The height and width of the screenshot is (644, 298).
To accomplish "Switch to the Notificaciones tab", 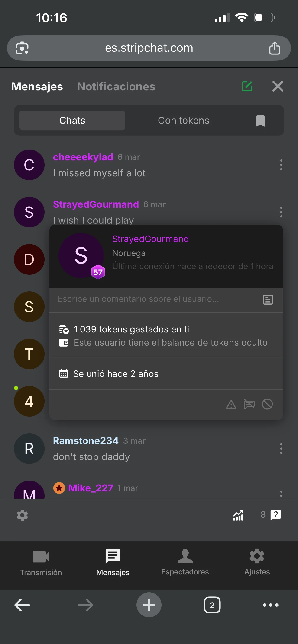I will pyautogui.click(x=116, y=87).
